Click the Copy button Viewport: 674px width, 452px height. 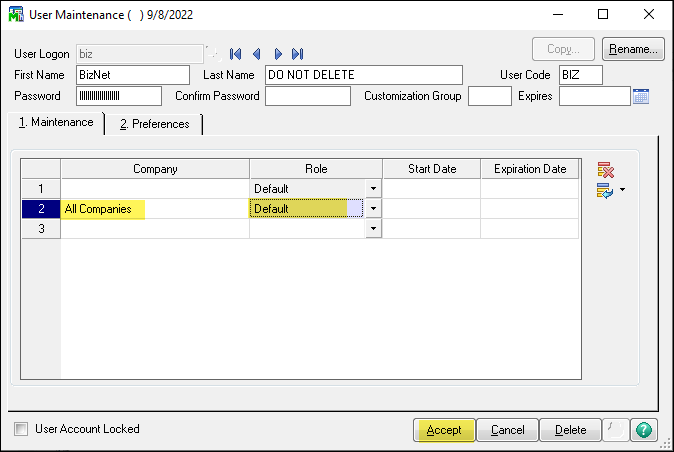(x=563, y=49)
